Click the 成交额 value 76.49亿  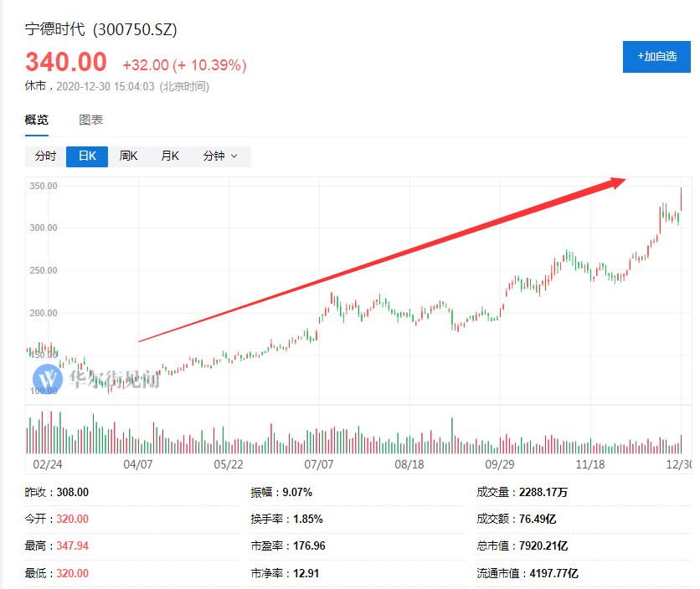coord(538,519)
